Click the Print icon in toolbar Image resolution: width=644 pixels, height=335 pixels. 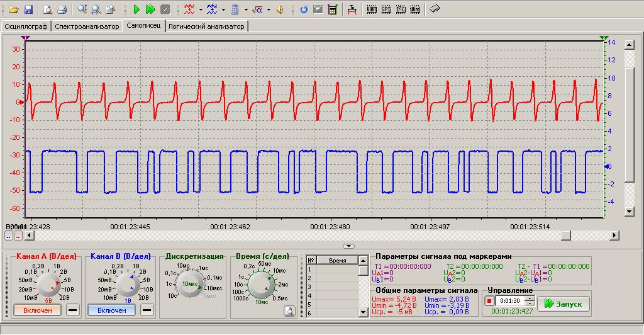tap(62, 9)
